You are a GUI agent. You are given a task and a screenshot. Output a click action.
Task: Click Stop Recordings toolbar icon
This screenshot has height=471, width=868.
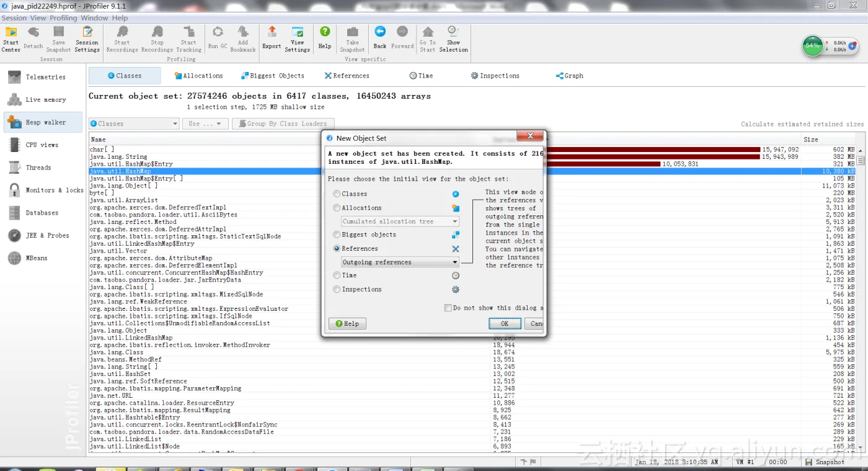(x=157, y=38)
